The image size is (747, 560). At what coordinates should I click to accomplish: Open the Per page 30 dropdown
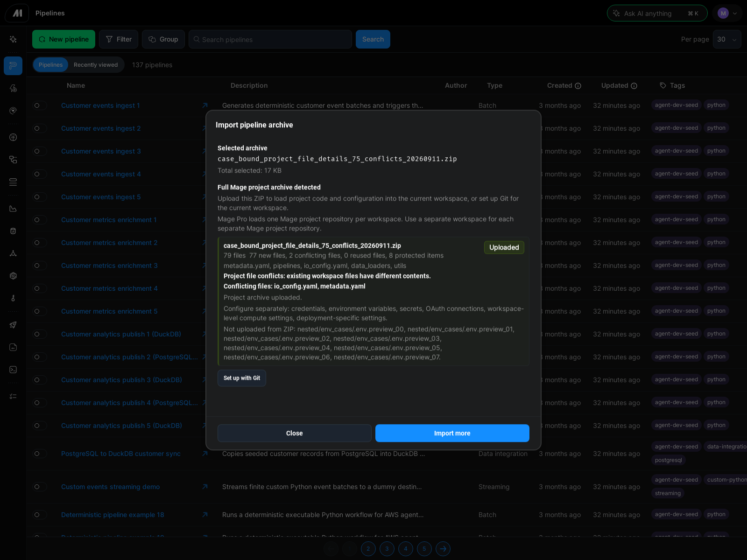pyautogui.click(x=727, y=39)
